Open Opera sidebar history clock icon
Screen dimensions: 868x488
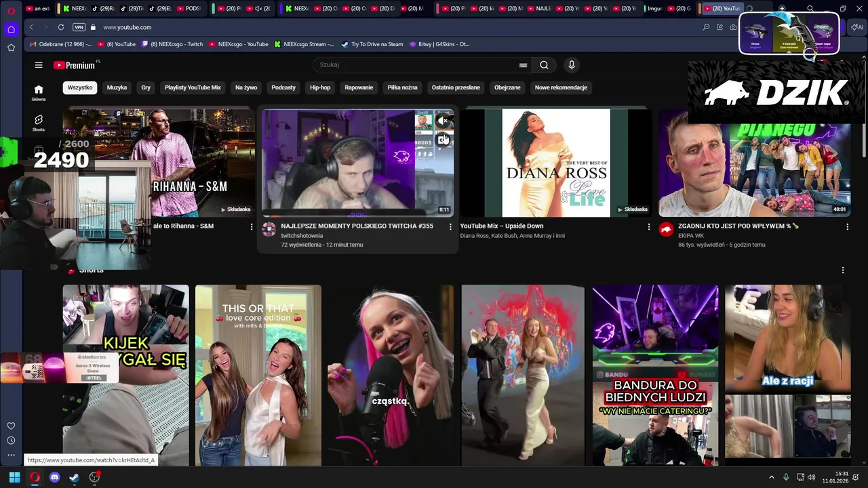[11, 441]
